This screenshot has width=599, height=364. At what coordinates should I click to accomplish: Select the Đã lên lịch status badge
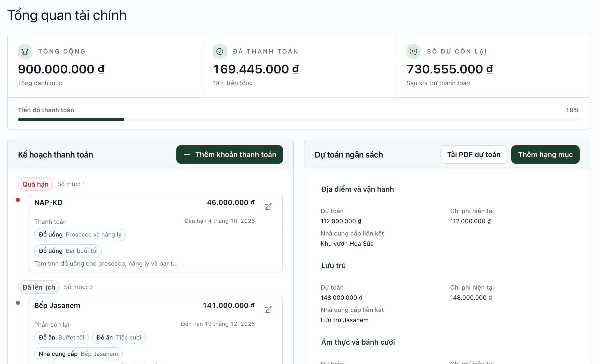39,287
